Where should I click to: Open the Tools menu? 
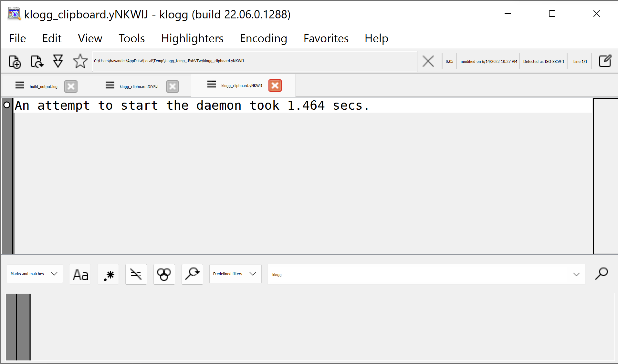(132, 38)
